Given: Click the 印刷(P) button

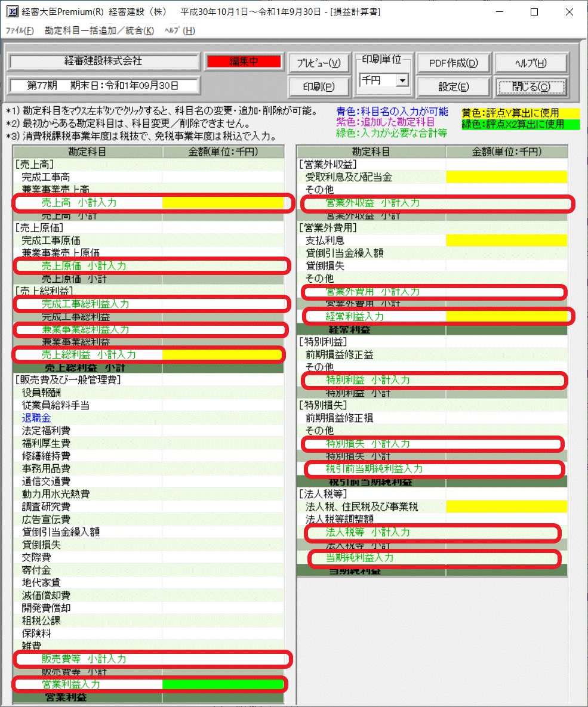Looking at the screenshot, I should 319,87.
